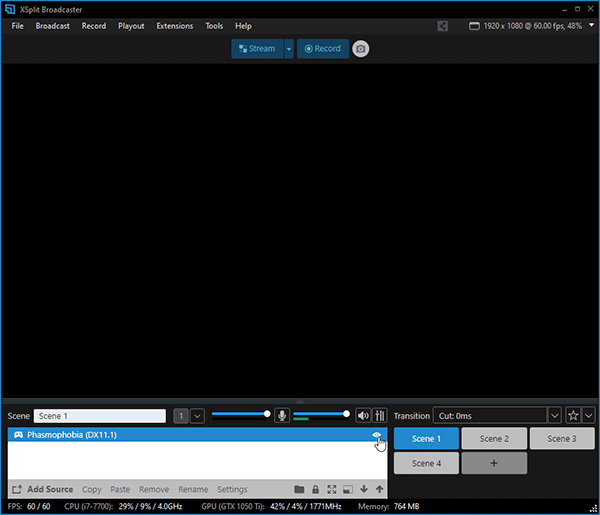600x515 pixels.
Task: Move source up with arrow icon
Action: click(380, 489)
